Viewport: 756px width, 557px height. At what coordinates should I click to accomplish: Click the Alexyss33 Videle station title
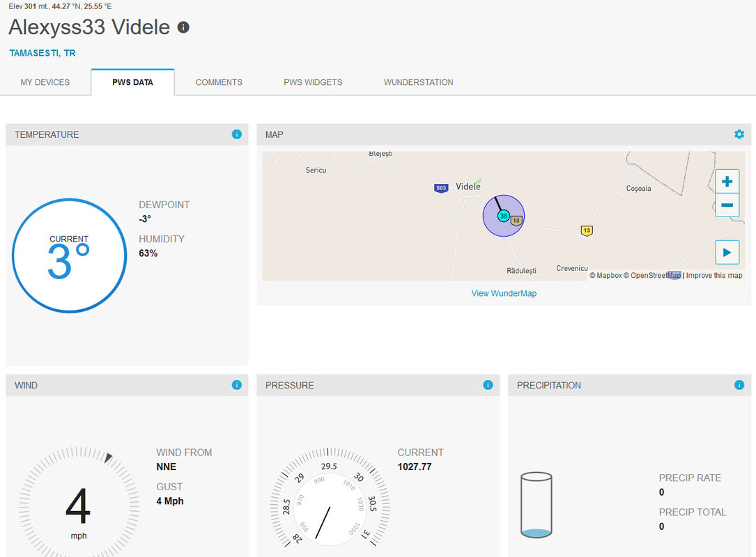[x=89, y=27]
